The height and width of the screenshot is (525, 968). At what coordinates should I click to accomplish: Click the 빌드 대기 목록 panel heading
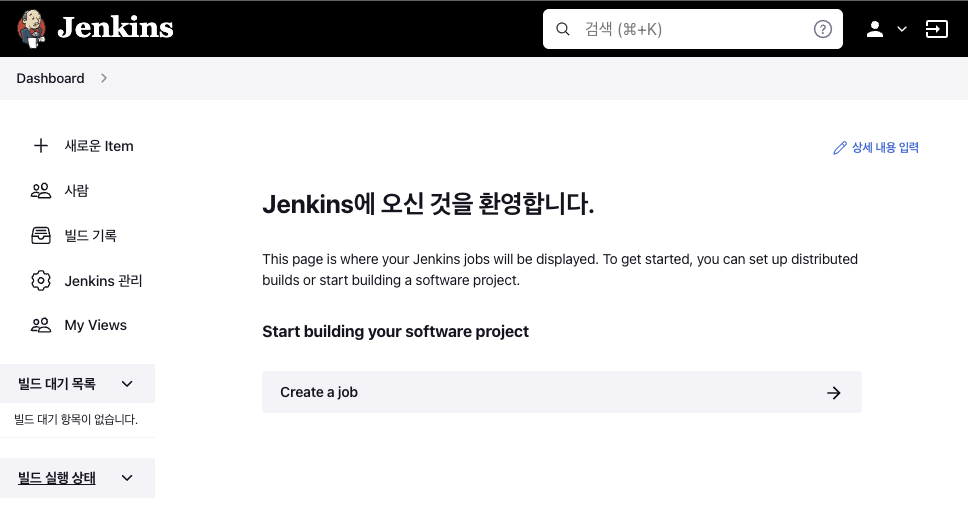tap(57, 384)
